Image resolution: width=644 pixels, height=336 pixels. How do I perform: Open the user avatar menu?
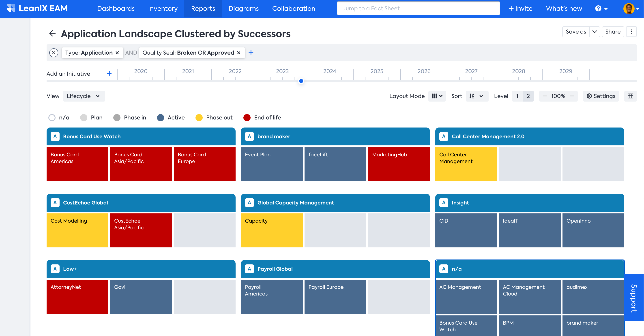(631, 9)
